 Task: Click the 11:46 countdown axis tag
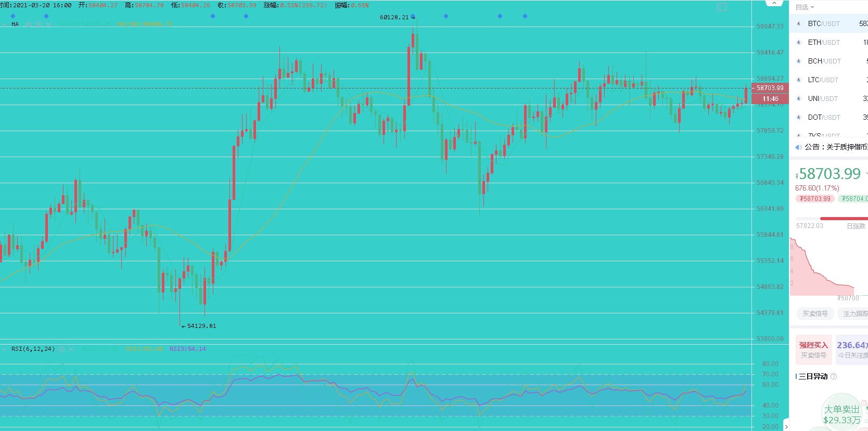point(770,98)
